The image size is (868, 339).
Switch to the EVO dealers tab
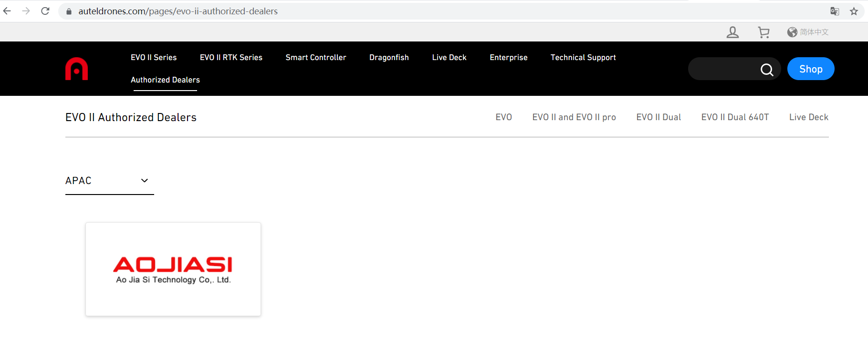[503, 117]
